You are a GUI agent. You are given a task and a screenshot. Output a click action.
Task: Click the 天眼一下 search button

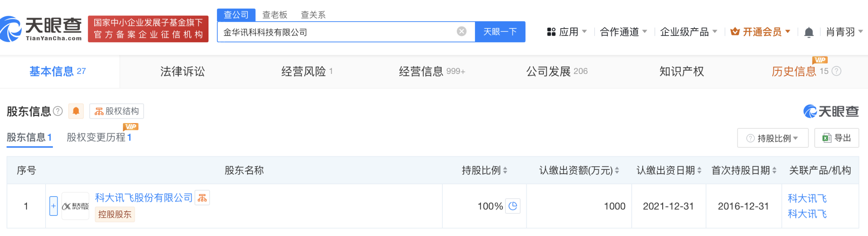click(500, 32)
